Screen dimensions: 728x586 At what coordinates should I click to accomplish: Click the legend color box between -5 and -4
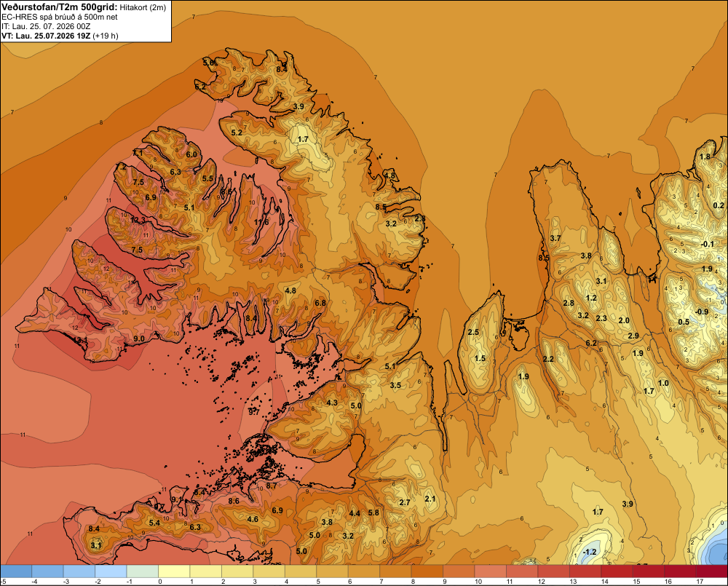click(16, 571)
